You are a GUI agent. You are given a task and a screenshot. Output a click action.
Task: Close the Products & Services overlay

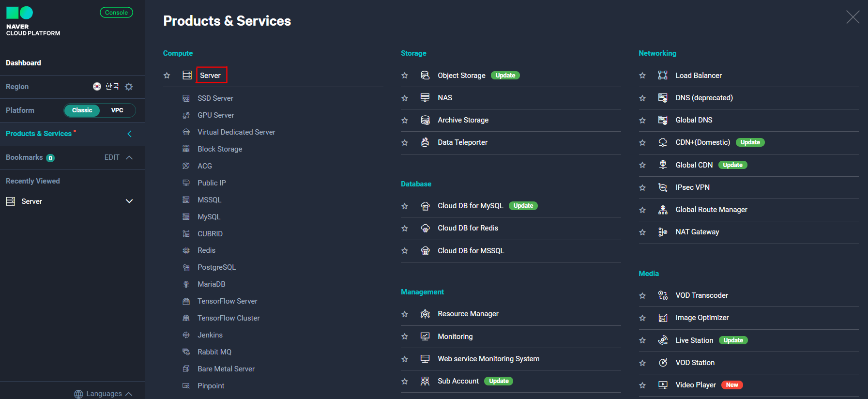853,17
